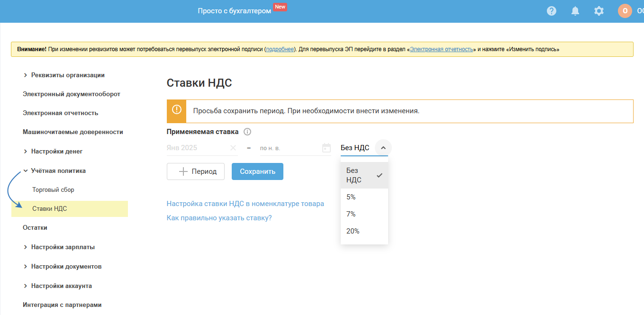Click the info icon beside Применяемая ставка
The height and width of the screenshot is (315, 644).
(x=247, y=132)
